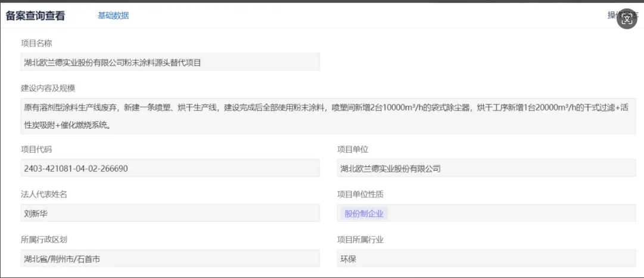Select the 项目名称 input field
644x278 pixels.
point(170,62)
